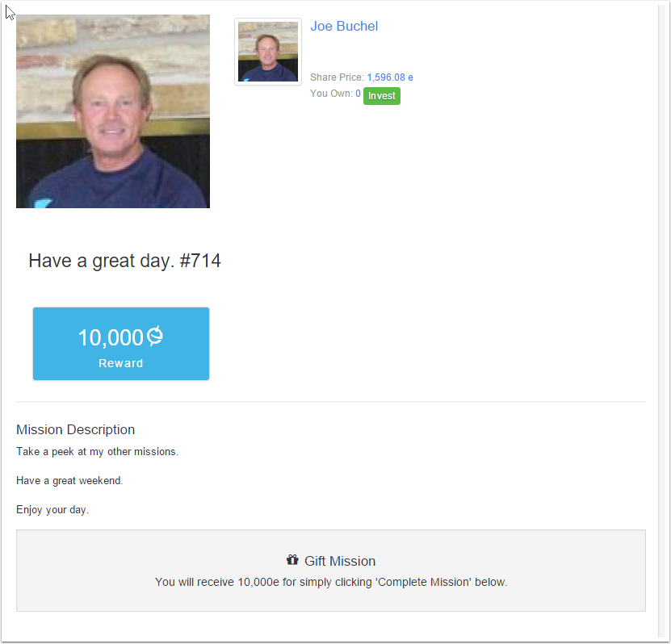Image resolution: width=671 pixels, height=644 pixels.
Task: Click the gift icon next to Gift Mission
Action: (292, 560)
